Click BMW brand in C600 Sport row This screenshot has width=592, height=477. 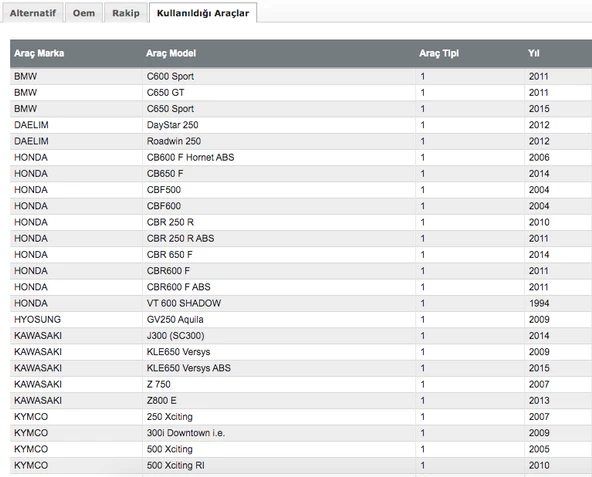coord(25,76)
